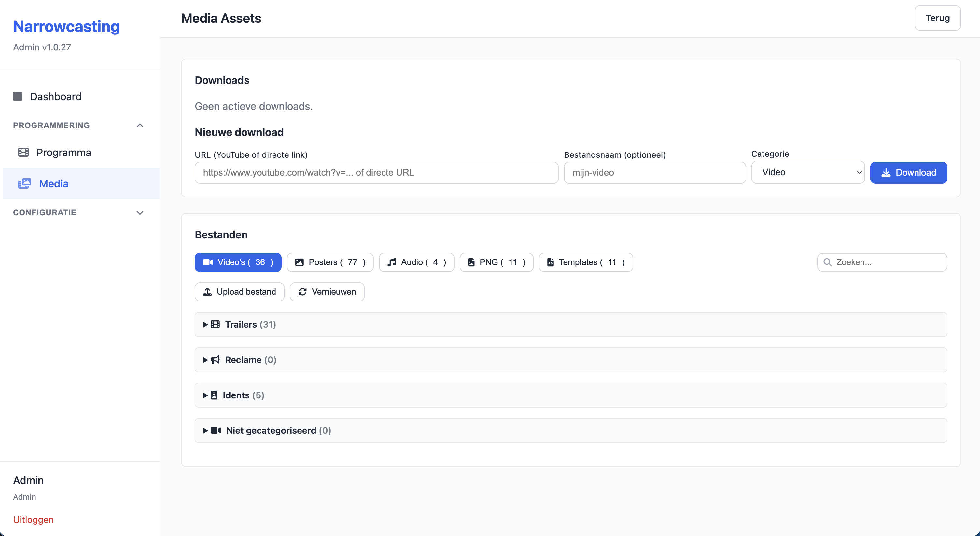The width and height of the screenshot is (980, 536).
Task: Click the refresh arrows icon on Vernieuwen
Action: tap(302, 291)
